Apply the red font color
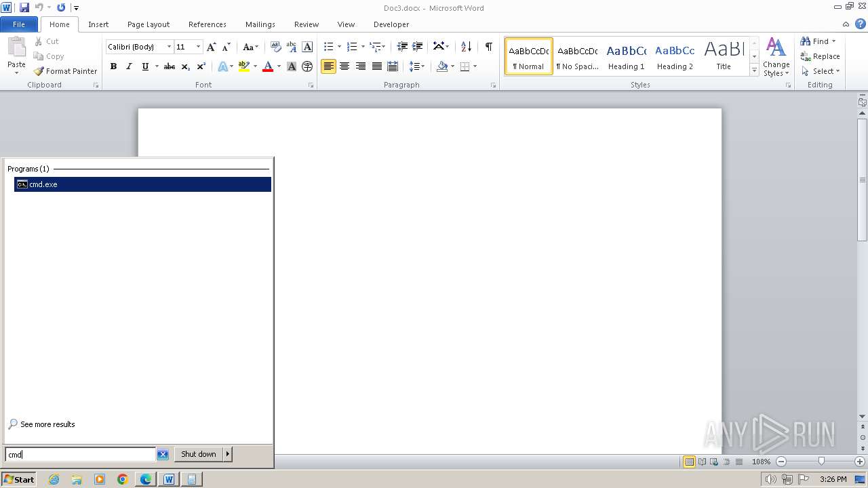 (268, 66)
